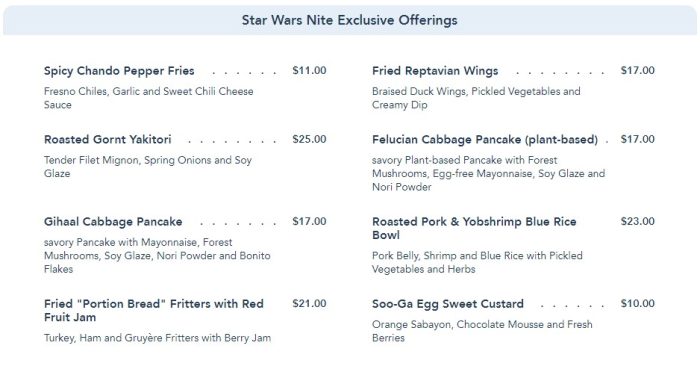The width and height of the screenshot is (700, 378).
Task: Open the Roasted Gornt Yakitori menu item
Action: [x=108, y=139]
